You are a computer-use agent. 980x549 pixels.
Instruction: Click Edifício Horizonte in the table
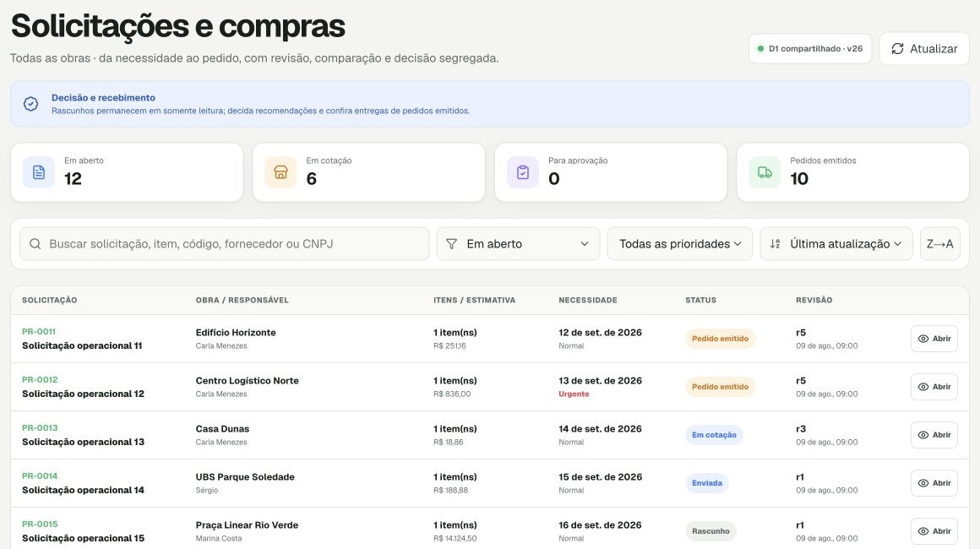[236, 332]
